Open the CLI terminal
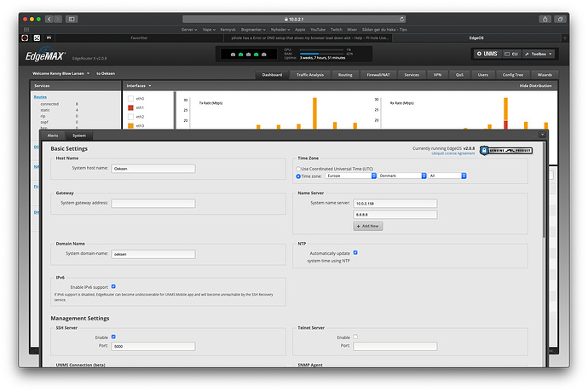This screenshot has height=392, width=588. coord(512,54)
